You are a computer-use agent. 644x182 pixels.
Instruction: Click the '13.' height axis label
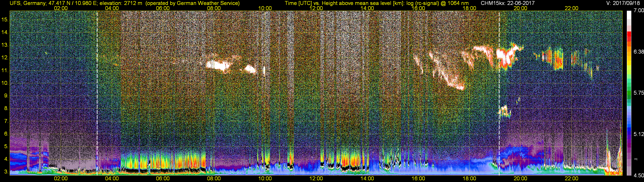click(5, 45)
